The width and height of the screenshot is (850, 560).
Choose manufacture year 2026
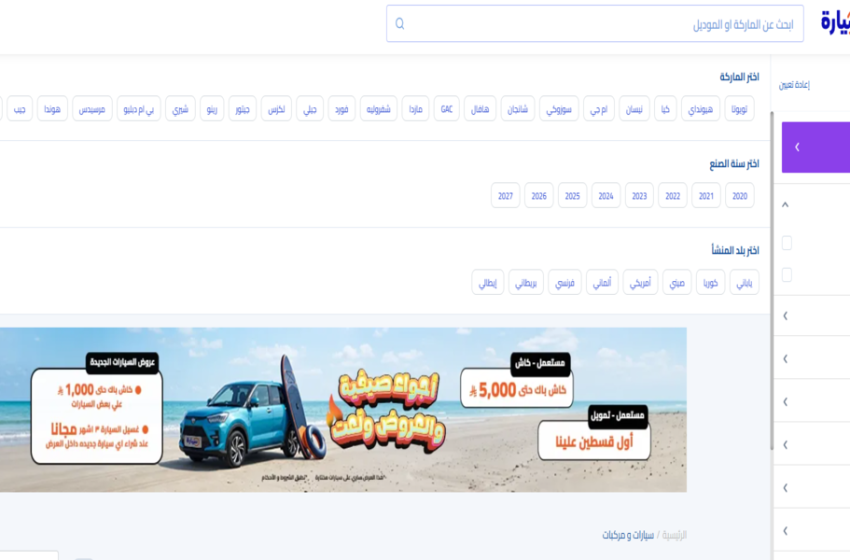539,196
